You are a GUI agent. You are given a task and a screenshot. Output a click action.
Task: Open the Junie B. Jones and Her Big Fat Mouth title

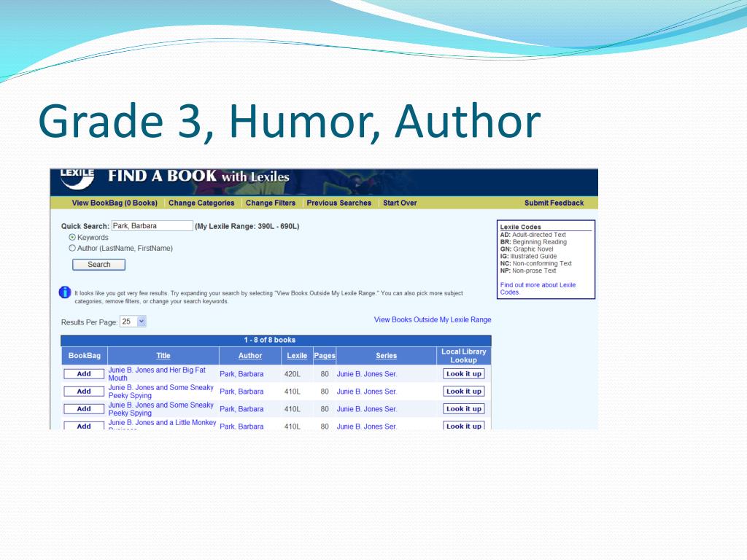tap(157, 374)
